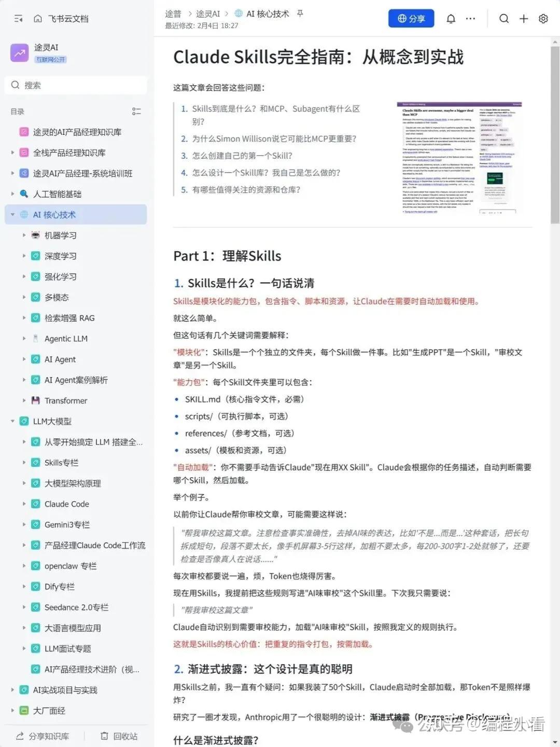This screenshot has height=747, width=560.
Task: Click the trash icon at 回收站
Action: (x=104, y=736)
